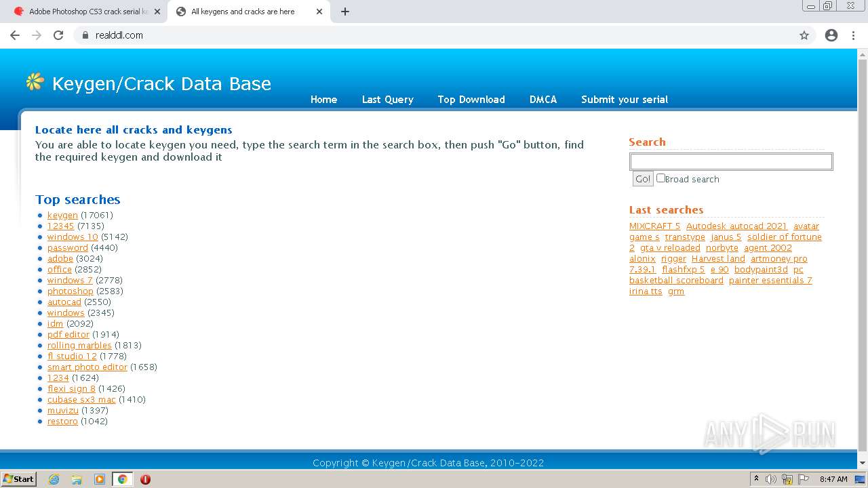Click the network tray icon
Viewport: 868px width, 488px height.
787,479
